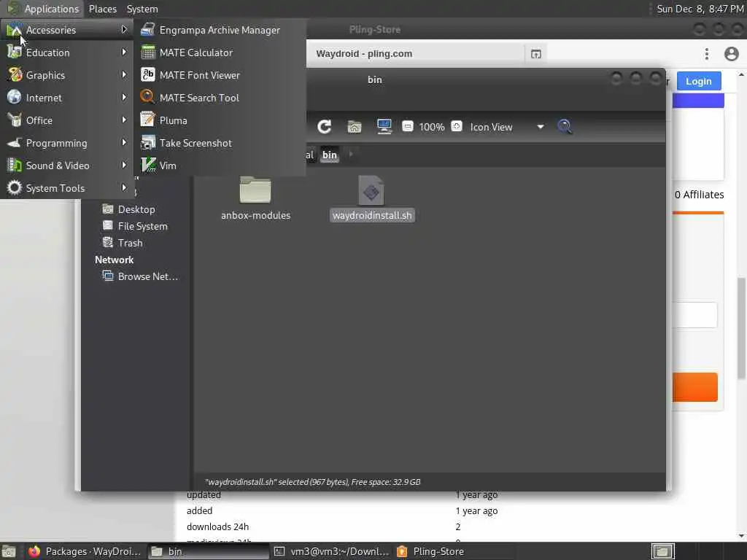Image resolution: width=747 pixels, height=560 pixels.
Task: Click the Vim logo icon
Action: tap(147, 166)
